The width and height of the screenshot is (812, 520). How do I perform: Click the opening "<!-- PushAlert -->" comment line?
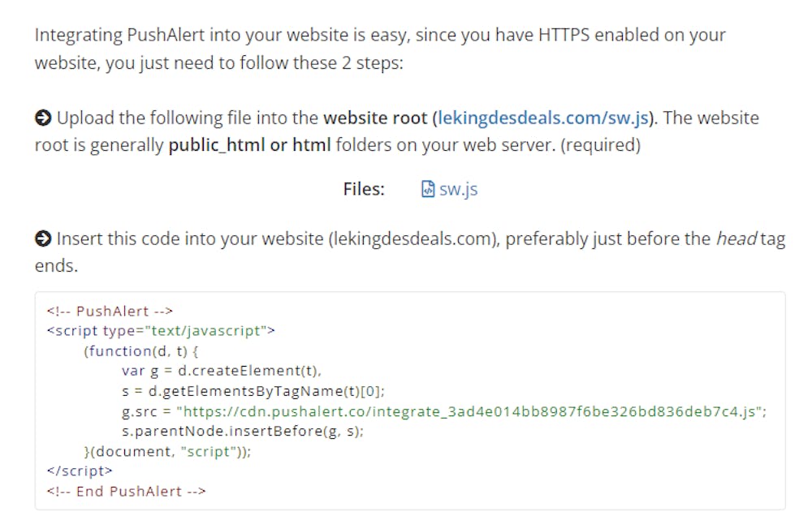click(110, 311)
